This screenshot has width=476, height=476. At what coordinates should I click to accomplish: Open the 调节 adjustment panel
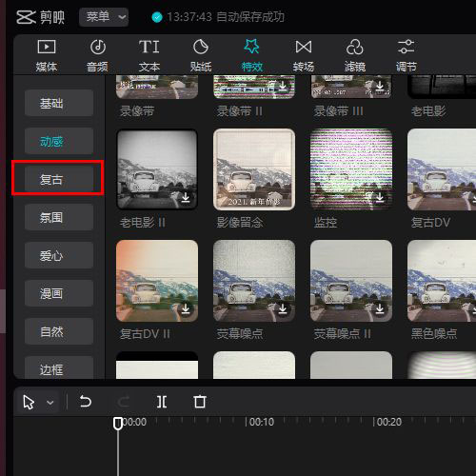click(407, 55)
